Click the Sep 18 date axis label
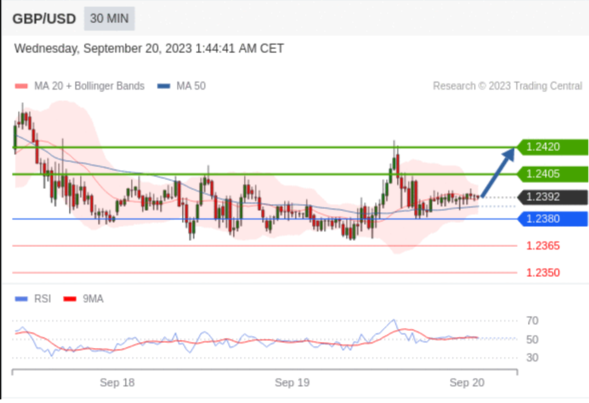Image resolution: width=589 pixels, height=403 pixels. click(x=117, y=383)
